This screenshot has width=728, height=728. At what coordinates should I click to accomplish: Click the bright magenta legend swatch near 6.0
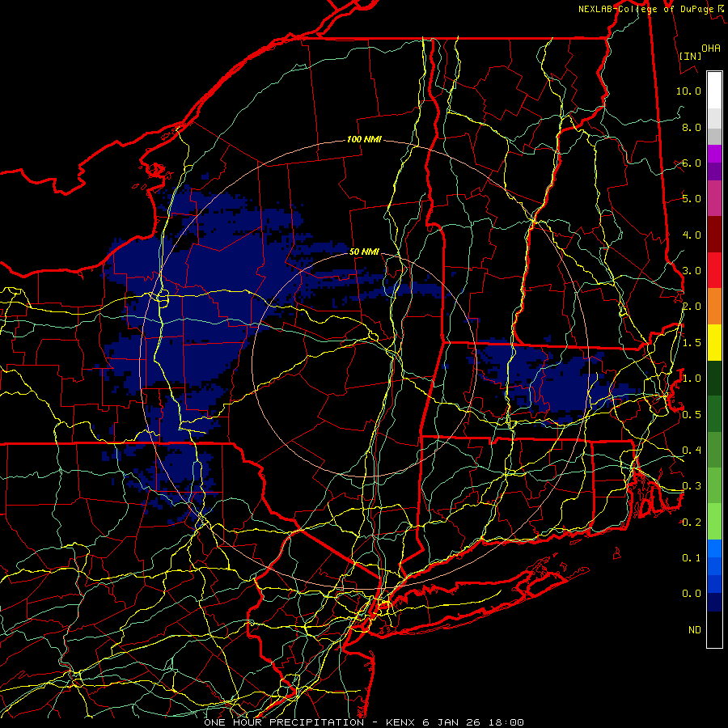coord(714,154)
